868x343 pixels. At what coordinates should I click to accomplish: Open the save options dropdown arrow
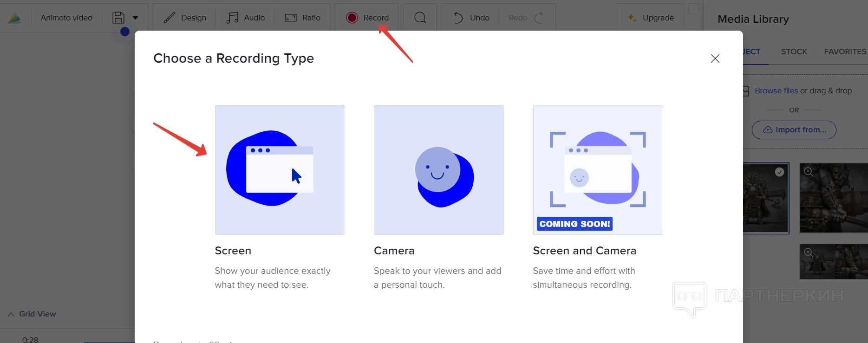(x=136, y=18)
